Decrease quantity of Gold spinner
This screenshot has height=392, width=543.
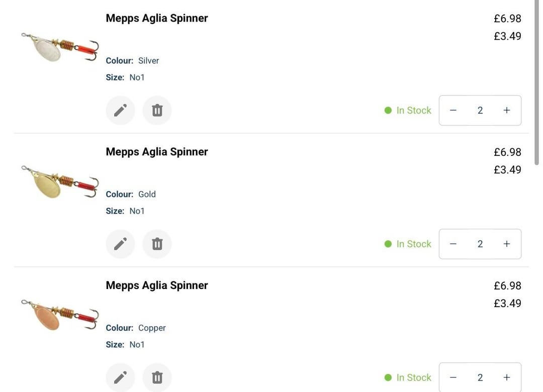click(453, 244)
